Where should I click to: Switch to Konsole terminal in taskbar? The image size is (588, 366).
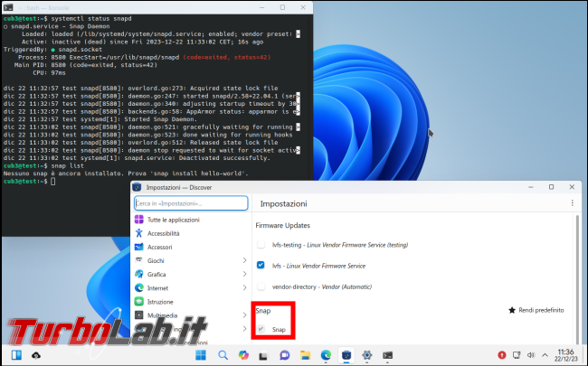click(x=388, y=355)
